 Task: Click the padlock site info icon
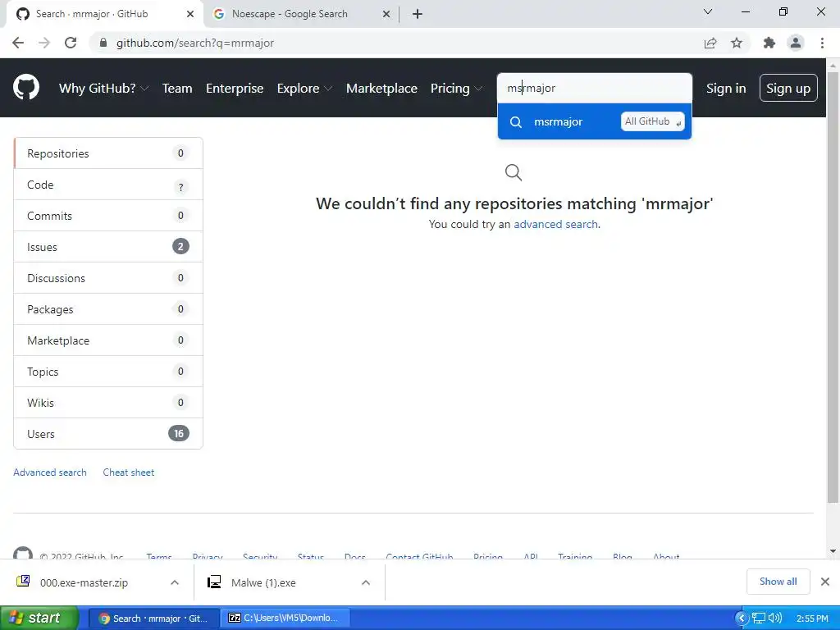(x=103, y=43)
